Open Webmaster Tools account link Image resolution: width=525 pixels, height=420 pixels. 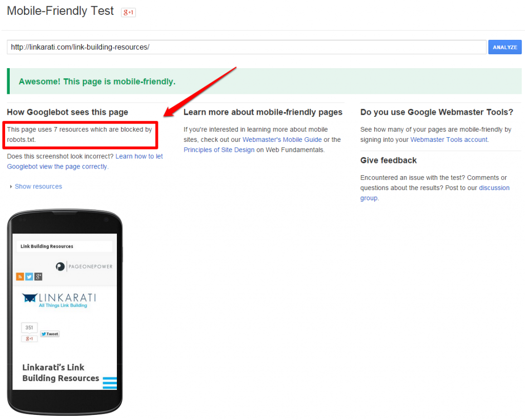[x=449, y=139]
